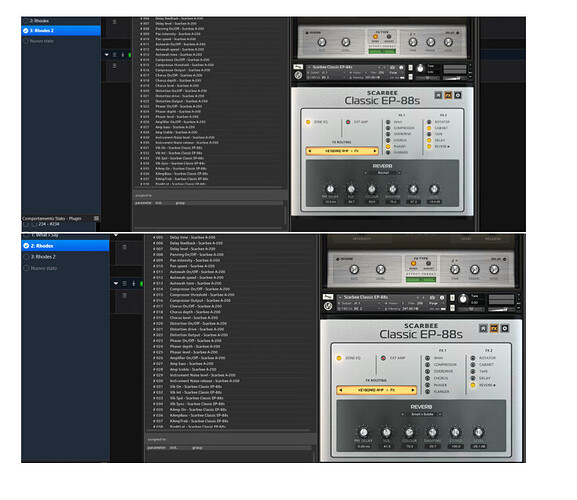Click the info icon in lower Kontakt header
The image size is (577, 500).
pyautogui.click(x=442, y=297)
